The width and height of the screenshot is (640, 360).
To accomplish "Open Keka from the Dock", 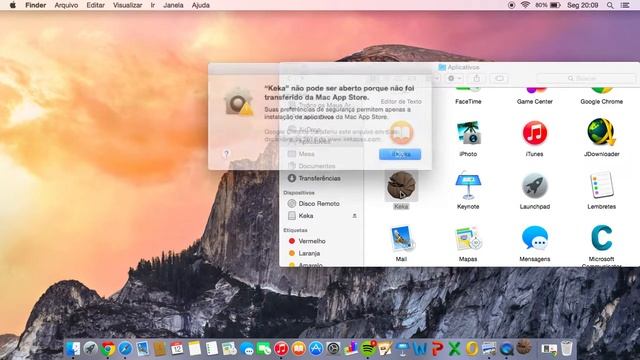I will [x=524, y=348].
